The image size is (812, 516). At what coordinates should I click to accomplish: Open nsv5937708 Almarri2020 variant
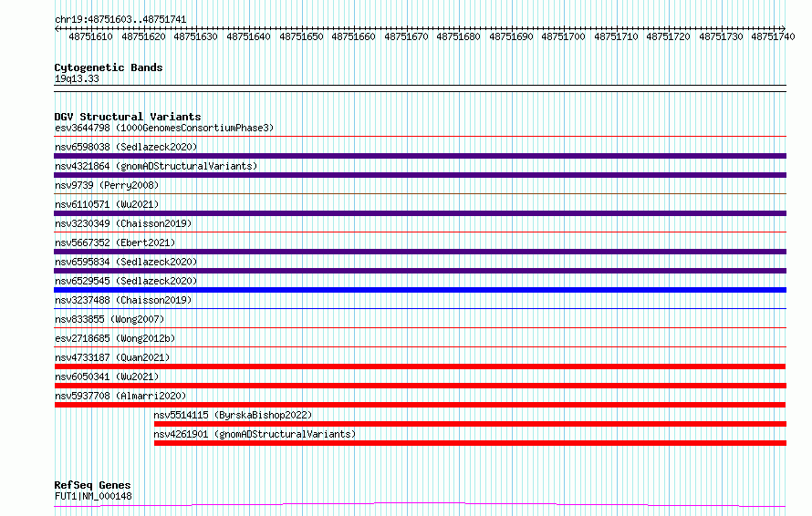(x=120, y=396)
